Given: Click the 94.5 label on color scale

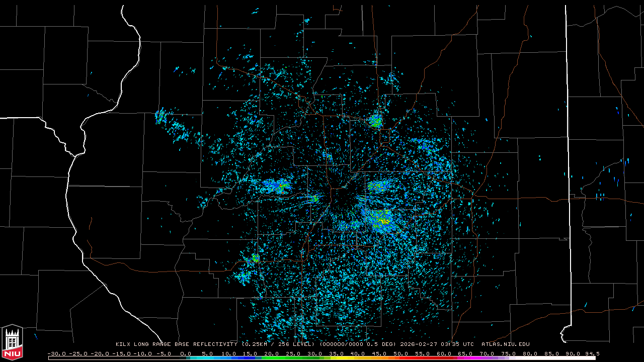Looking at the screenshot, I should pyautogui.click(x=591, y=353).
